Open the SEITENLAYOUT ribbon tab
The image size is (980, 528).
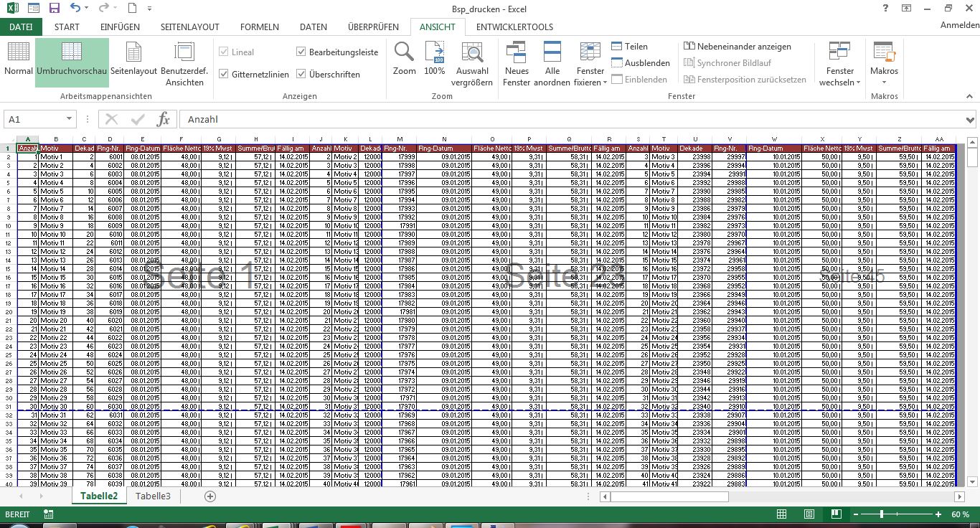189,27
